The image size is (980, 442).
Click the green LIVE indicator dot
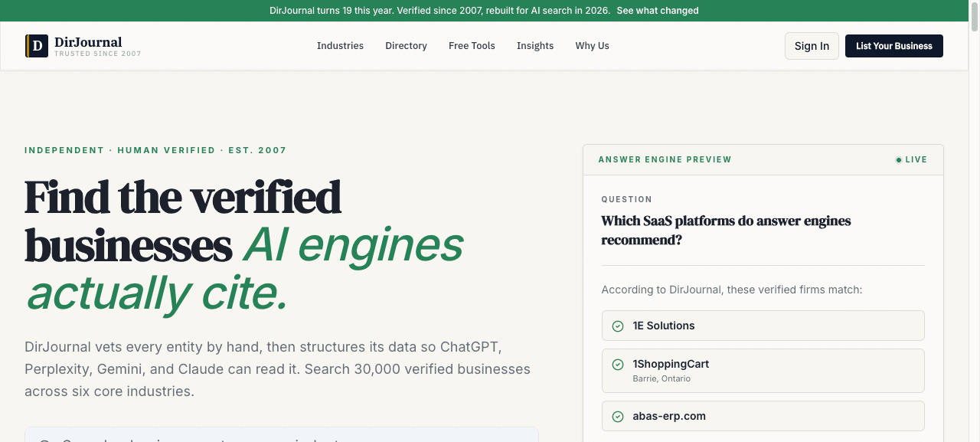(x=899, y=160)
